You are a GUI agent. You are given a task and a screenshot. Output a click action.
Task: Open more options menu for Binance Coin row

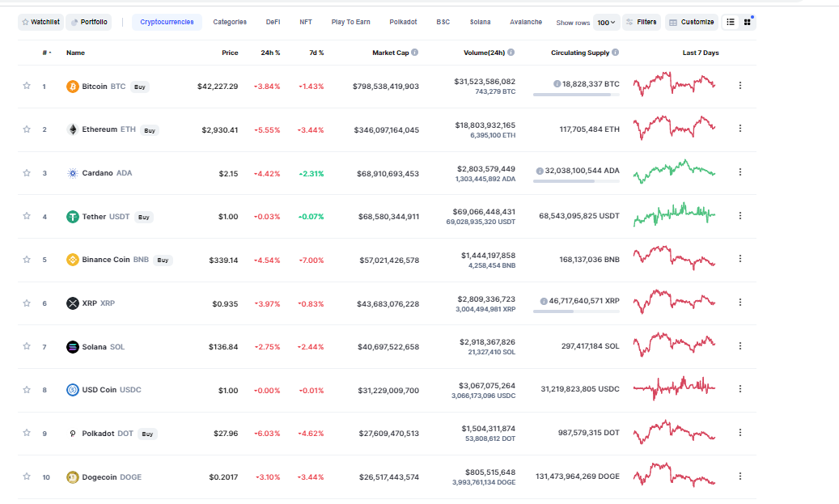(x=740, y=258)
